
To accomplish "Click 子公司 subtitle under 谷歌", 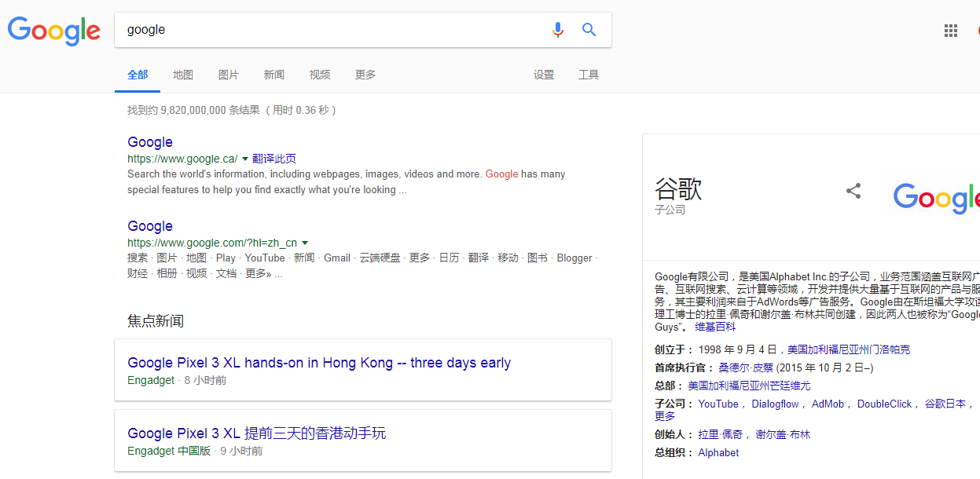I will (670, 210).
